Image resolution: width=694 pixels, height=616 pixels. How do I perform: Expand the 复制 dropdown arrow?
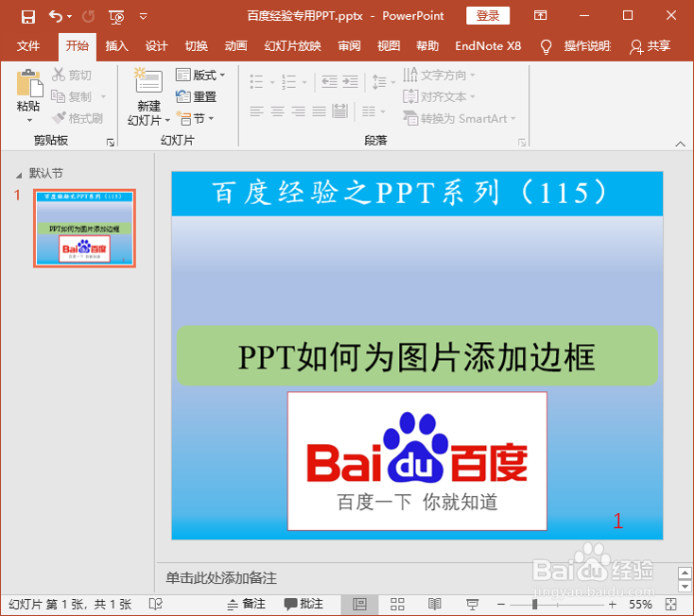click(x=103, y=96)
